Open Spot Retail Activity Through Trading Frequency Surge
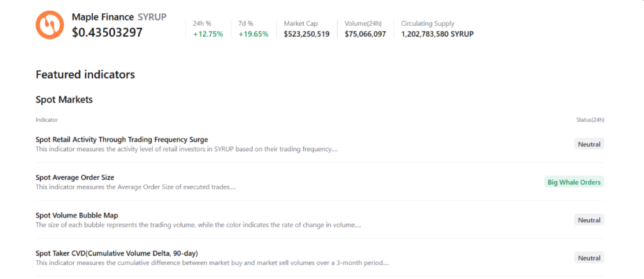This screenshot has height=279, width=644. 122,139
